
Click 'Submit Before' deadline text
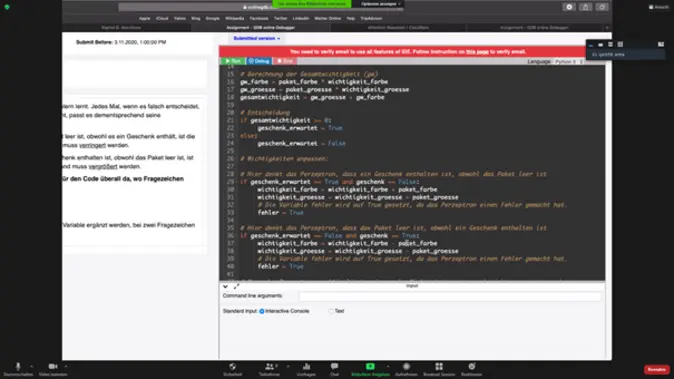pyautogui.click(x=121, y=42)
